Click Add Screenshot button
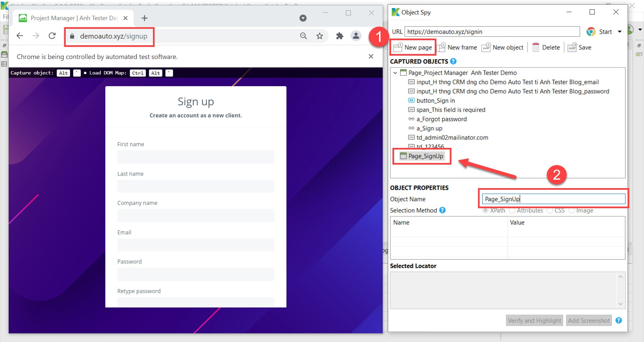Viewport: 644px width, 342px height. pyautogui.click(x=589, y=321)
